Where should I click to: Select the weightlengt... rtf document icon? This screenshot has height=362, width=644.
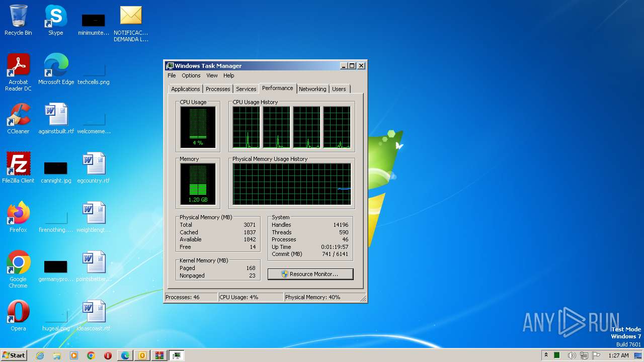[94, 217]
